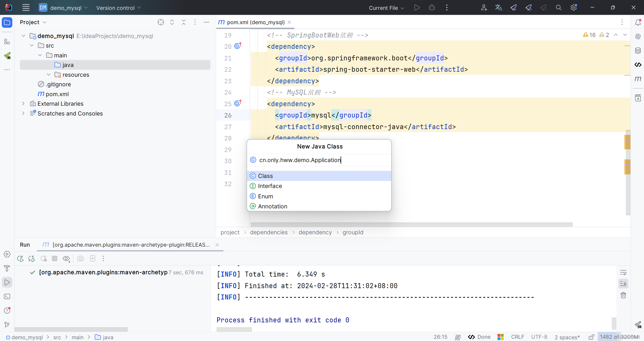The width and height of the screenshot is (644, 341).
Task: Click the Stop button in Run toolbar
Action: 55,259
